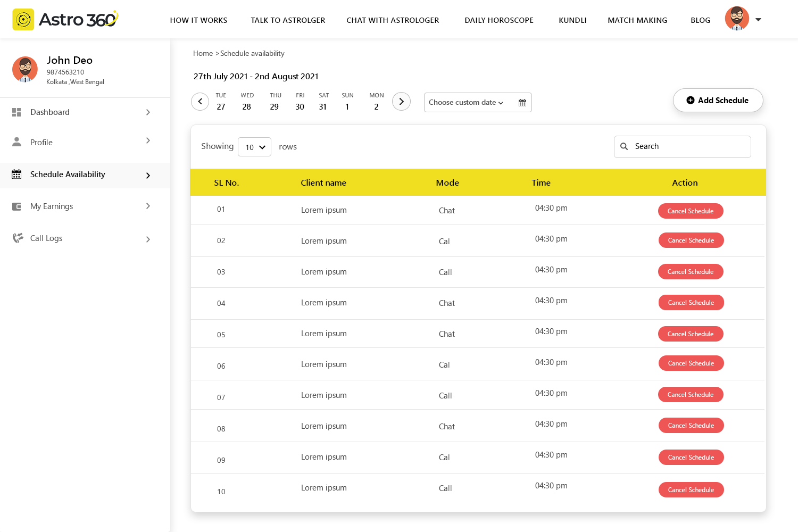
Task: Click the Astro 360 logo
Action: coord(65,20)
